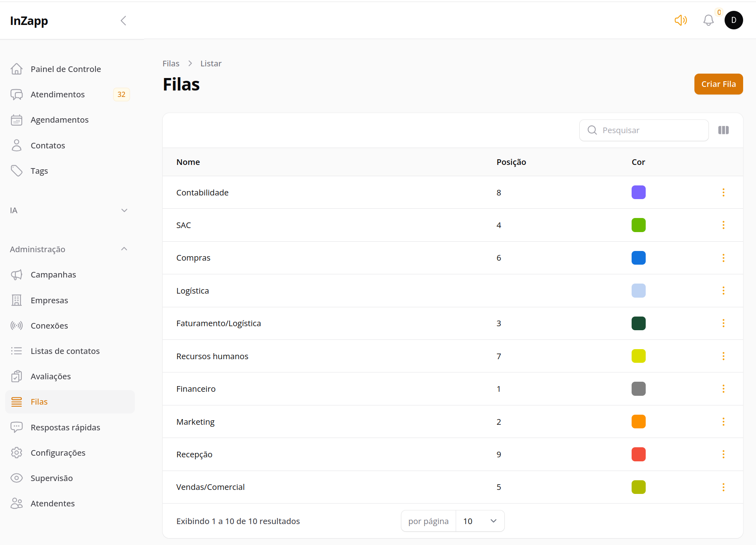Screen dimensions: 756x545
Task: Click the Agendamentos calendar icon
Action: click(x=17, y=119)
